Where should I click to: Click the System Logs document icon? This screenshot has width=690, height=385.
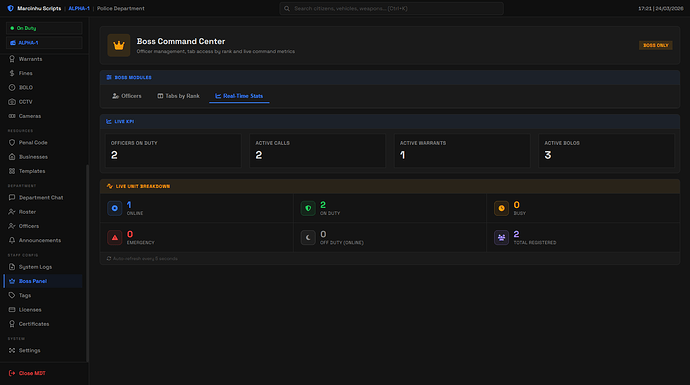click(12, 267)
